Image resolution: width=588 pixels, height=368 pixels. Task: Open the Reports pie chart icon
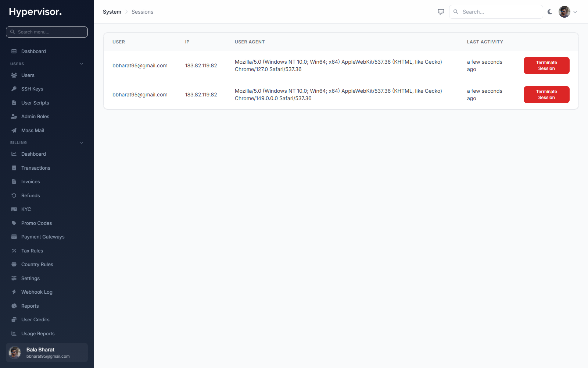(x=14, y=306)
